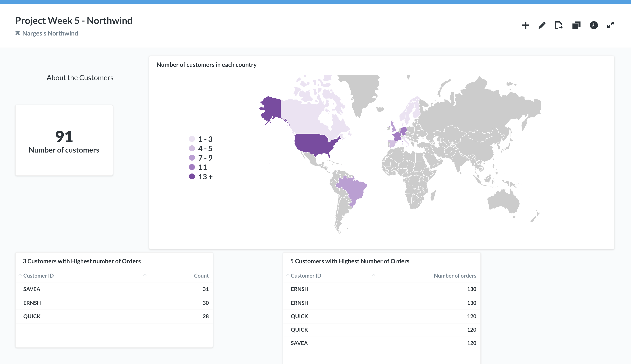Sort by Number of orders column header

point(455,276)
